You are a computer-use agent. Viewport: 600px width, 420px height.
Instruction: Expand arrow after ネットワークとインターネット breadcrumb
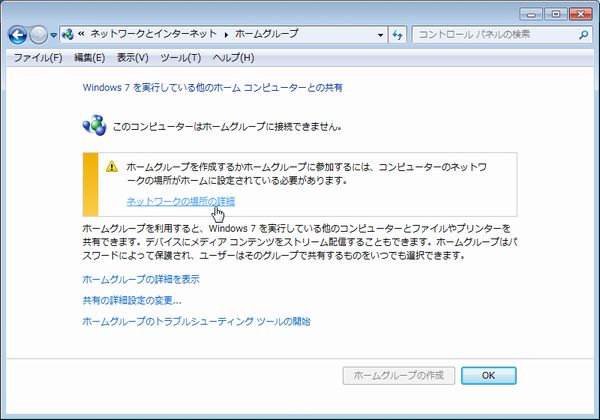pyautogui.click(x=226, y=35)
